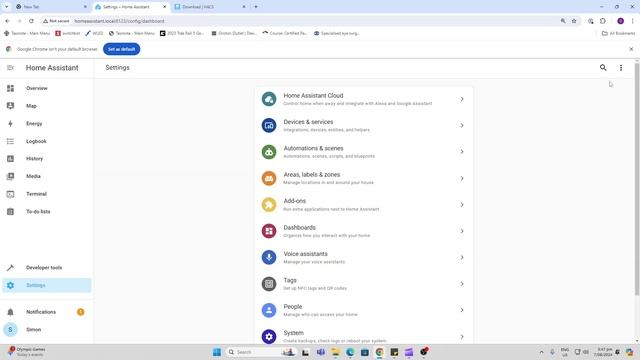Expand Devices & services chevron arrow

pyautogui.click(x=462, y=125)
